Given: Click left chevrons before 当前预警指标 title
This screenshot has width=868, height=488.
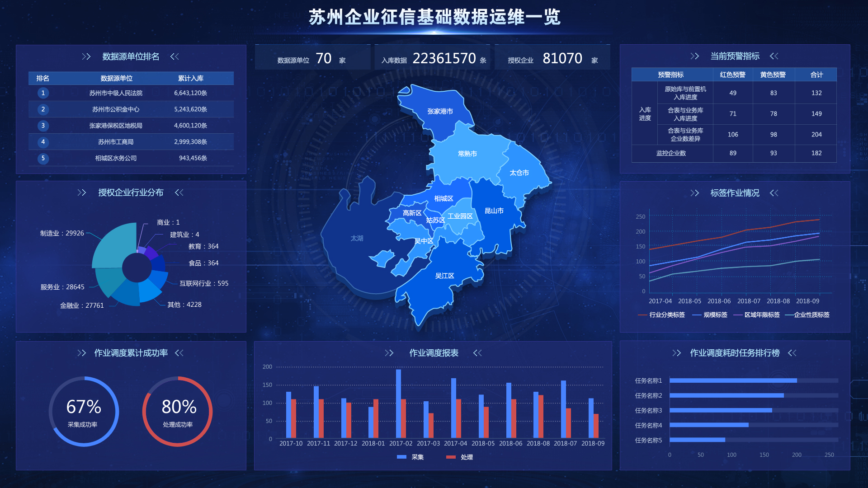Looking at the screenshot, I should pyautogui.click(x=694, y=56).
